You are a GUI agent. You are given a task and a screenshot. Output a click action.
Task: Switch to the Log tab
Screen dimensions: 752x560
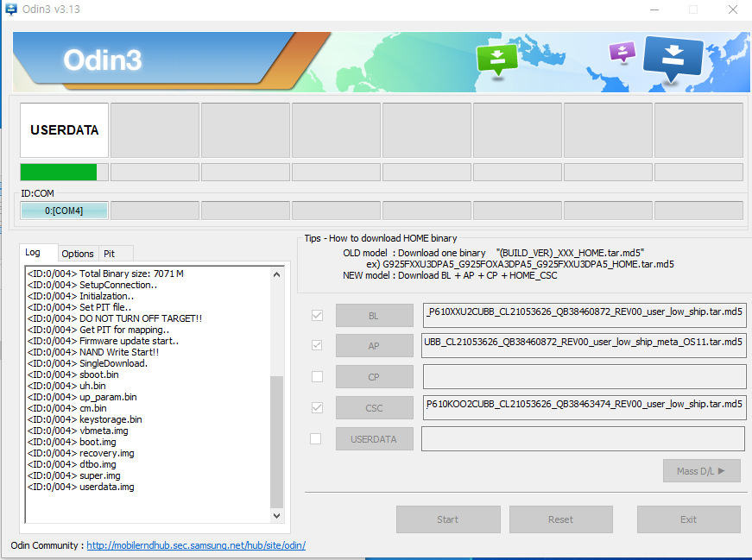point(33,252)
